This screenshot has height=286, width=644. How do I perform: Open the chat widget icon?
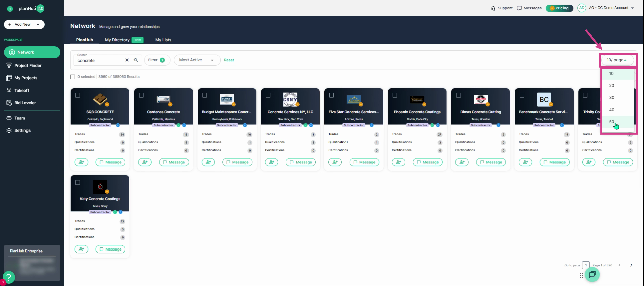(592, 275)
